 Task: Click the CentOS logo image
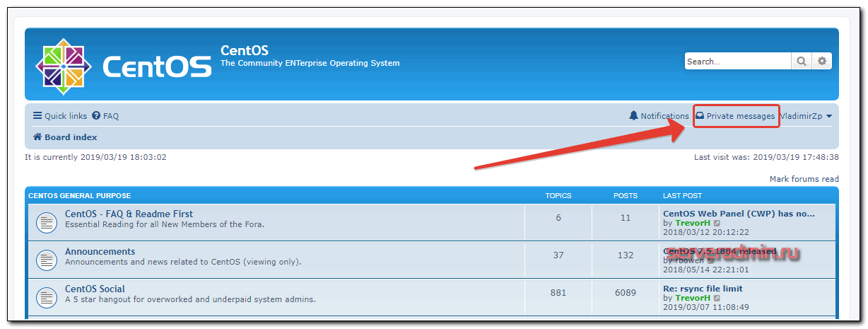(124, 66)
